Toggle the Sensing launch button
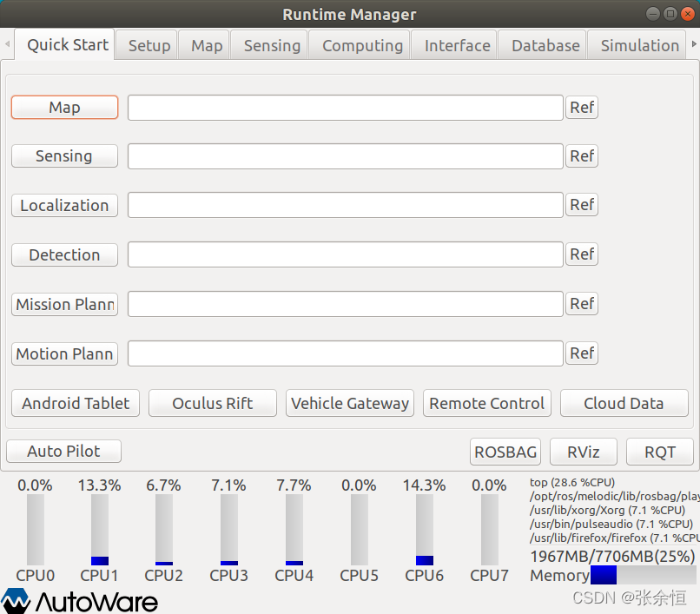This screenshot has width=700, height=614. (x=64, y=155)
